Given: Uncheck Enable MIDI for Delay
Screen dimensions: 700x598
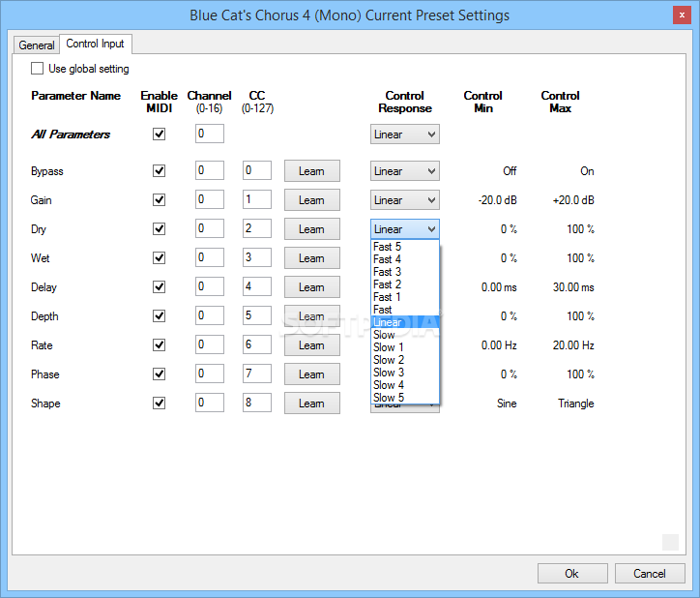Looking at the screenshot, I should 159,287.
